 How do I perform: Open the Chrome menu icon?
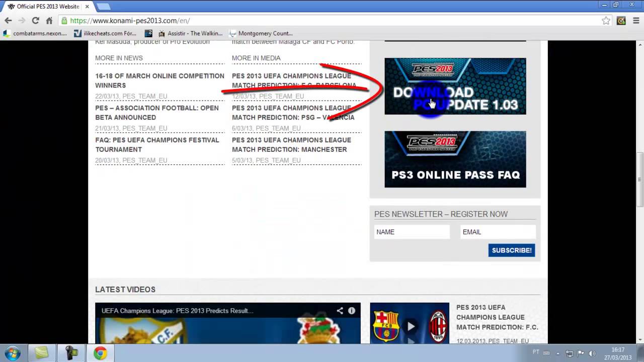tap(635, 21)
